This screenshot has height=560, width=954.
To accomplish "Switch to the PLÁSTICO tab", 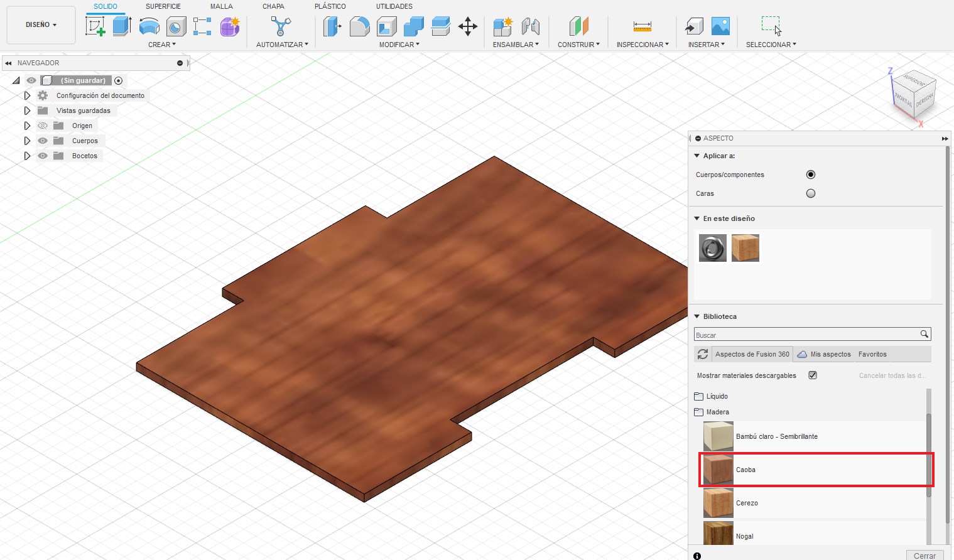I will point(330,6).
